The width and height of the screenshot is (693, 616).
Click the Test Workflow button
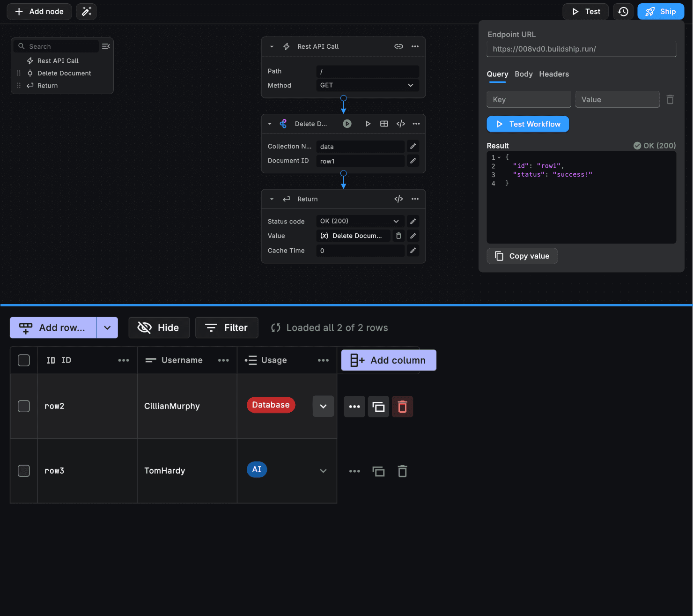coord(528,124)
